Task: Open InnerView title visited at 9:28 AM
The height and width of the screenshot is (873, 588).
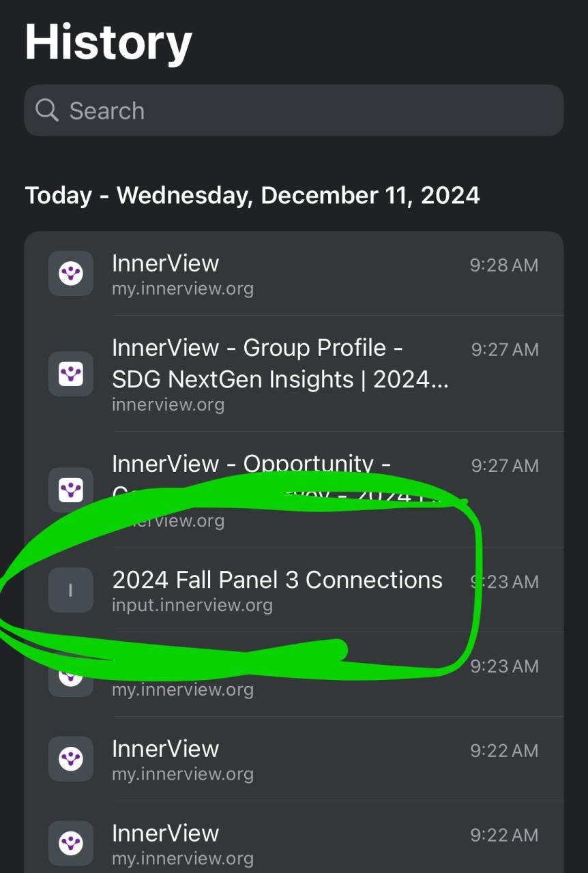Action: [x=166, y=263]
